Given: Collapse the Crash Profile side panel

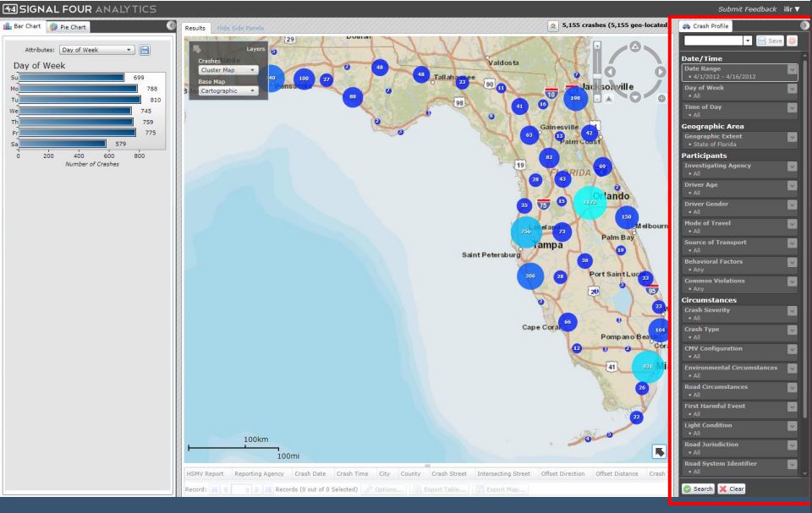Looking at the screenshot, I should coord(804,27).
